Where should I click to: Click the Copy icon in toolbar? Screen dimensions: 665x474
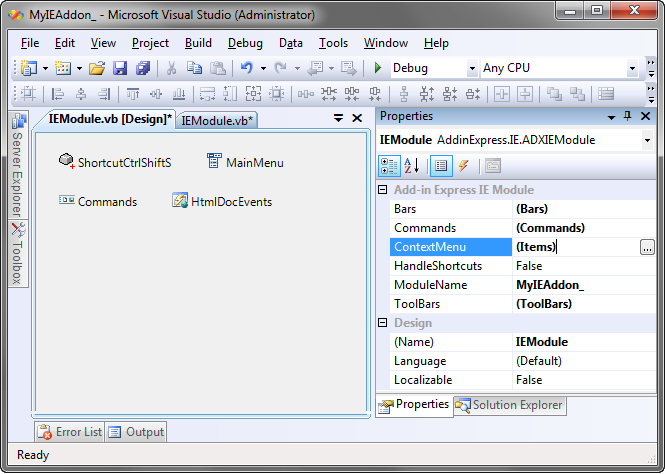coord(195,68)
